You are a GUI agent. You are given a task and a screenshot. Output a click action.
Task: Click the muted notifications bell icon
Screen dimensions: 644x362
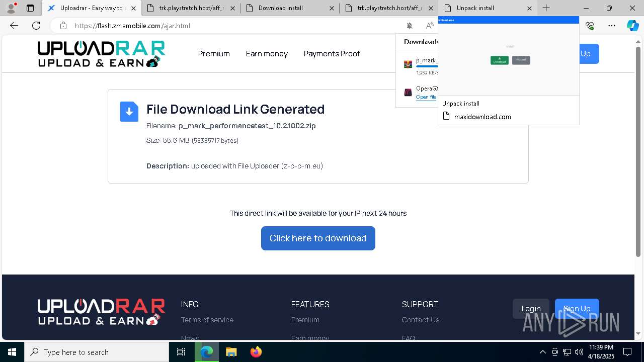(x=410, y=26)
